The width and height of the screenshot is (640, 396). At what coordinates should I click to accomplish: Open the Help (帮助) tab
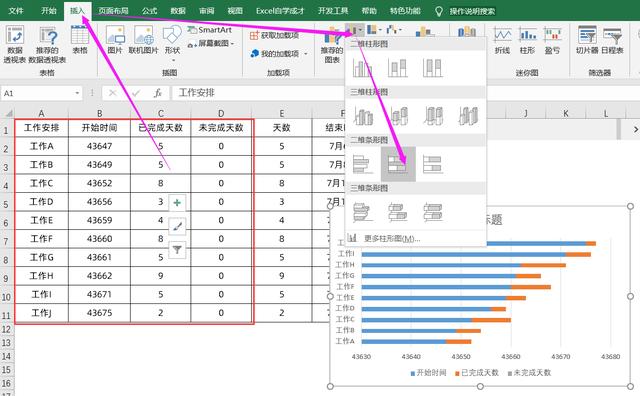click(369, 11)
